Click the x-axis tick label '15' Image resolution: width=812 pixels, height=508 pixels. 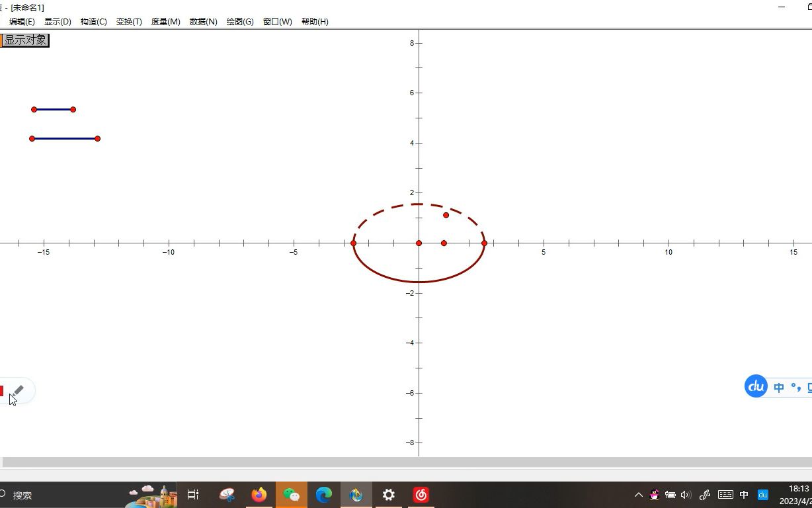pyautogui.click(x=793, y=252)
